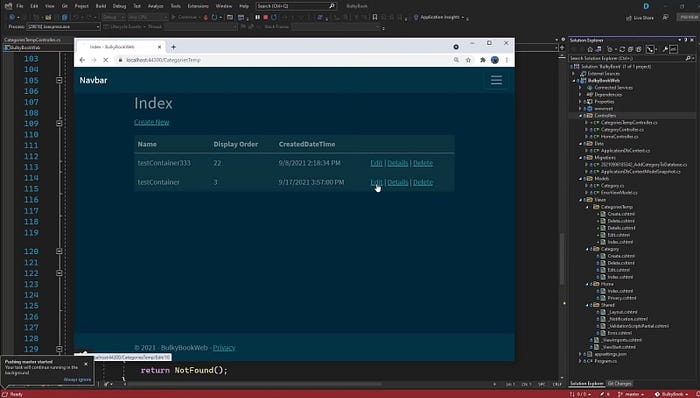Reload or stop loading the browser page
The image size is (700, 398).
coord(106,60)
